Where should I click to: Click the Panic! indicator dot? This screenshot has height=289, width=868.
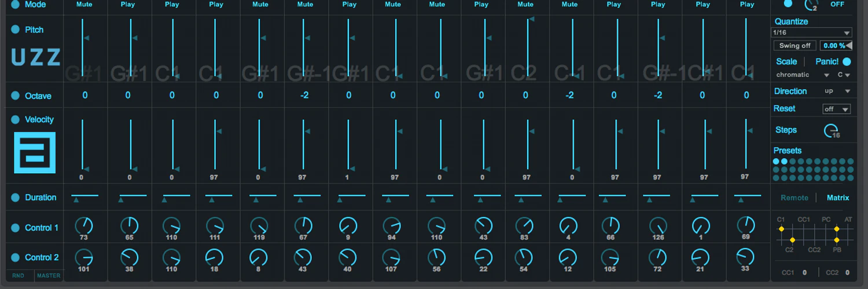pos(847,61)
